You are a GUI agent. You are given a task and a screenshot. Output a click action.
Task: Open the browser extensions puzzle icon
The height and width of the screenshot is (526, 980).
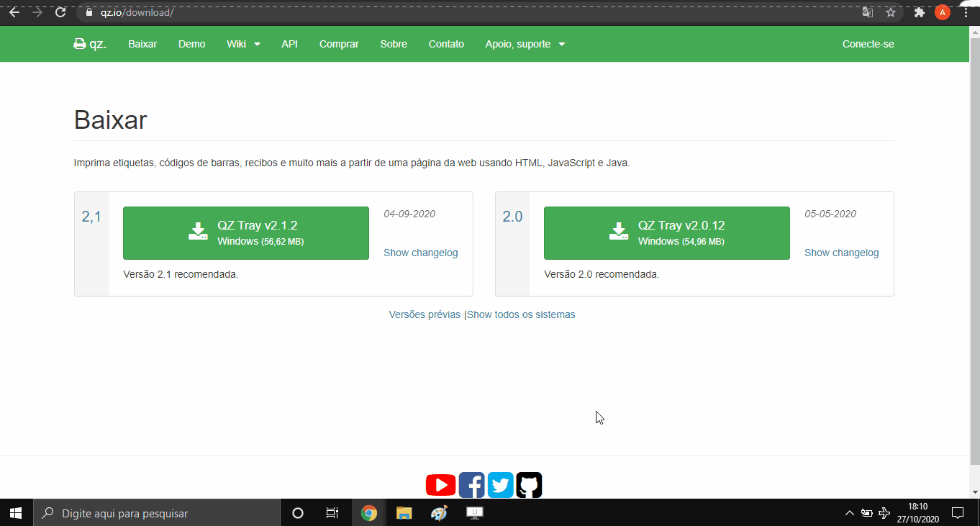[x=920, y=12]
